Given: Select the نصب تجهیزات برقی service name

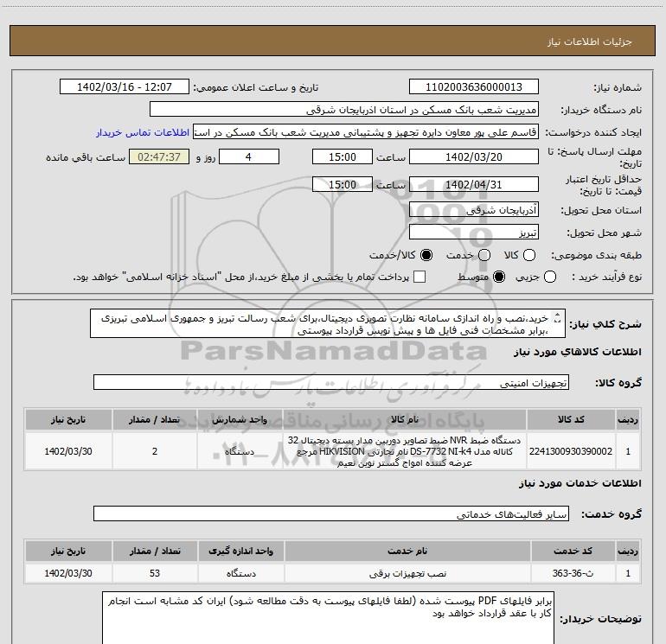Looking at the screenshot, I should 407,573.
